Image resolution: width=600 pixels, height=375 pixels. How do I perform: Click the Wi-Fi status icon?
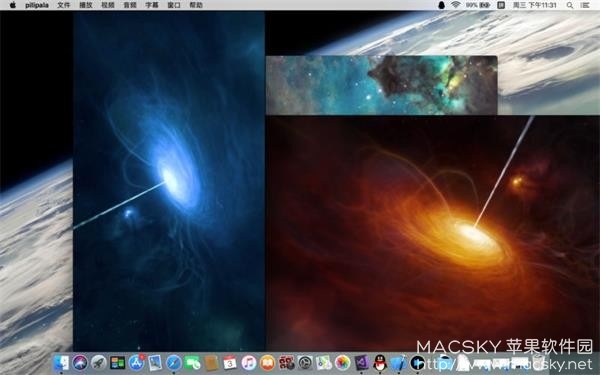pos(455,5)
